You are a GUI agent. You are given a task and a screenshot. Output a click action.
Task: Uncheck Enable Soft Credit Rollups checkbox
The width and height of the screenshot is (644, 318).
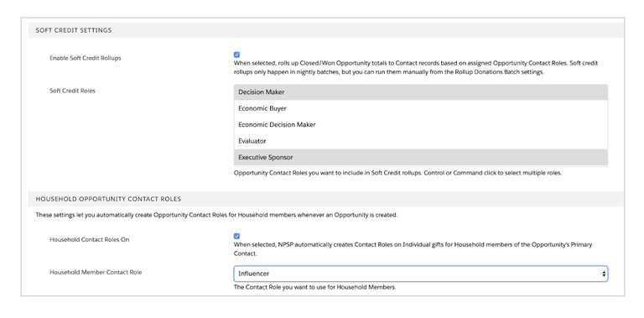click(236, 55)
